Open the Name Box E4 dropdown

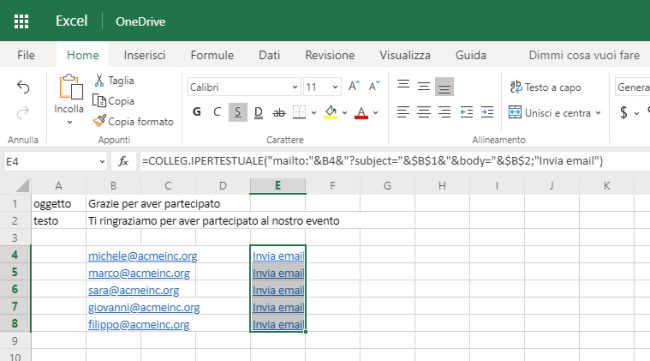(x=102, y=162)
